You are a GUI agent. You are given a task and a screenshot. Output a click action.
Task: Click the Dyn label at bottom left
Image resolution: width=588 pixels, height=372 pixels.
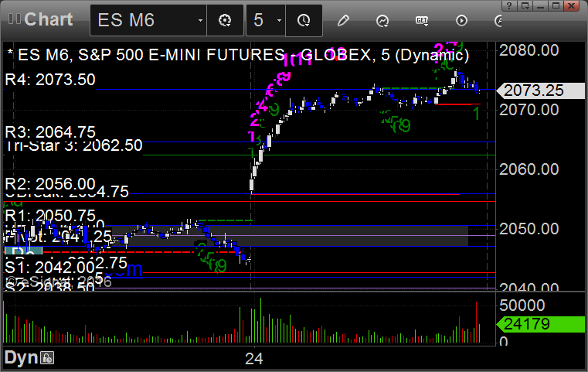[x=21, y=358]
